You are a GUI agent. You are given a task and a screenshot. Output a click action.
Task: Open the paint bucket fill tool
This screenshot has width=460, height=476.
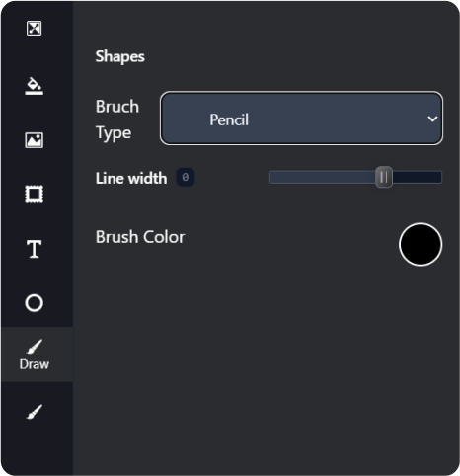pyautogui.click(x=34, y=86)
